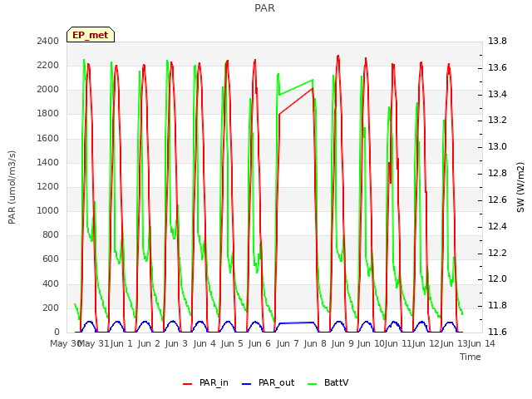This screenshot has height=399, width=532.
Task: Click the Jun 14 tick label
Action: [481, 343]
